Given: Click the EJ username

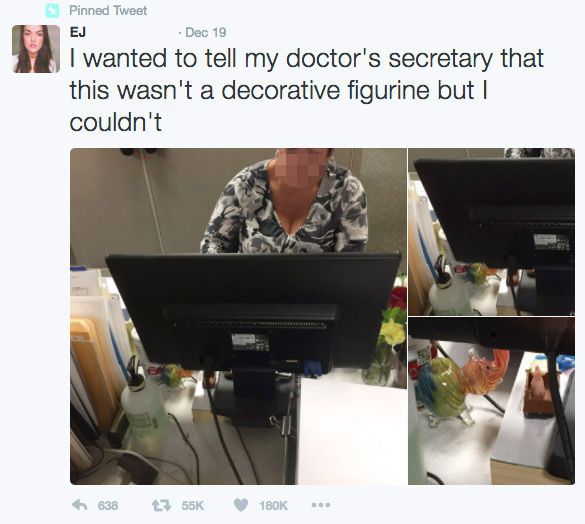Looking at the screenshot, I should [x=78, y=32].
